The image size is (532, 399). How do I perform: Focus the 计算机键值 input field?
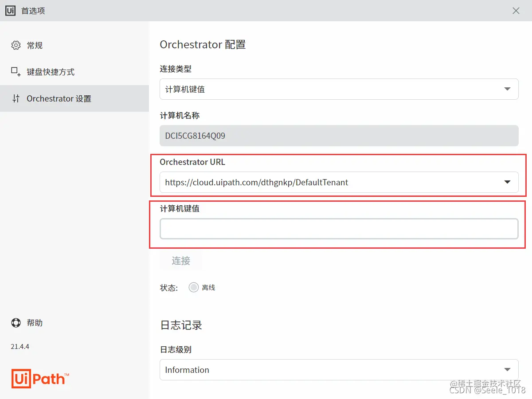tap(339, 229)
